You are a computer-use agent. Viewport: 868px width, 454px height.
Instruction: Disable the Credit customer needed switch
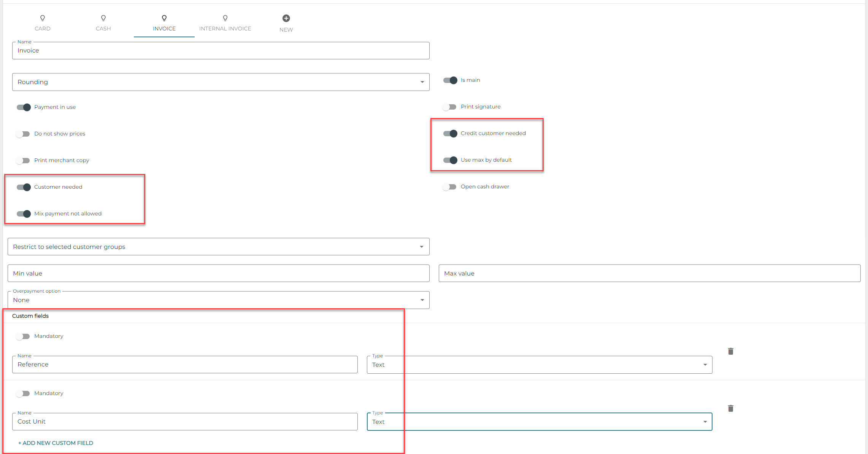coord(450,134)
